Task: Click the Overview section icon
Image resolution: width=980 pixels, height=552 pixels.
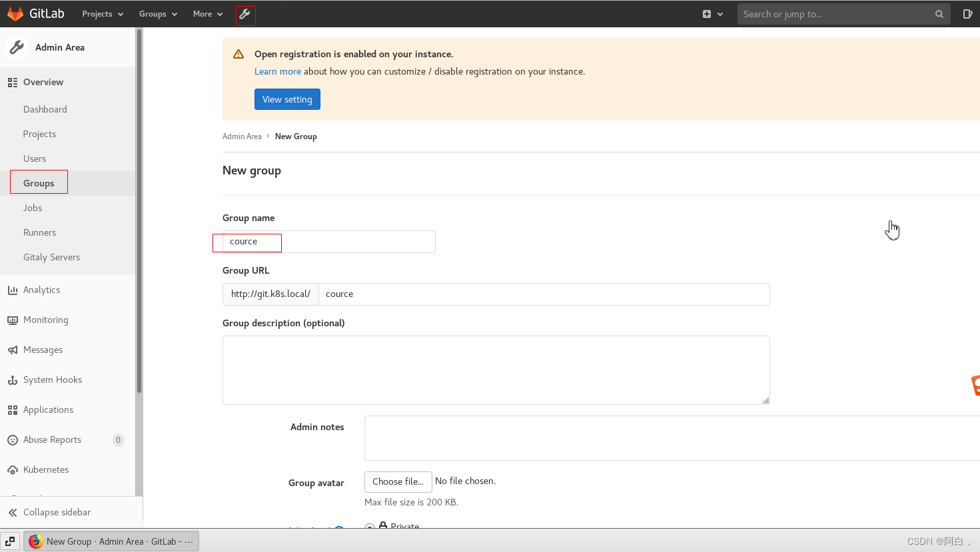Action: pyautogui.click(x=13, y=83)
